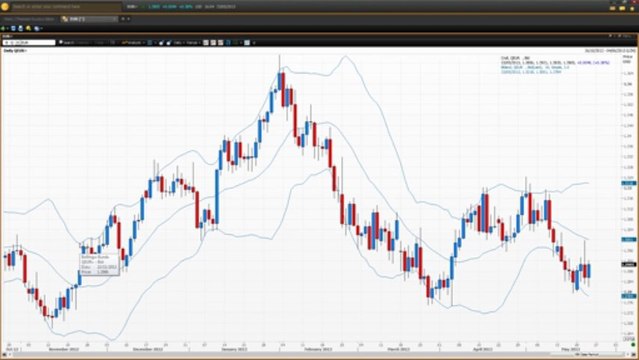Click the Search button in chart toolbar
The width and height of the screenshot is (639, 360).
point(66,42)
